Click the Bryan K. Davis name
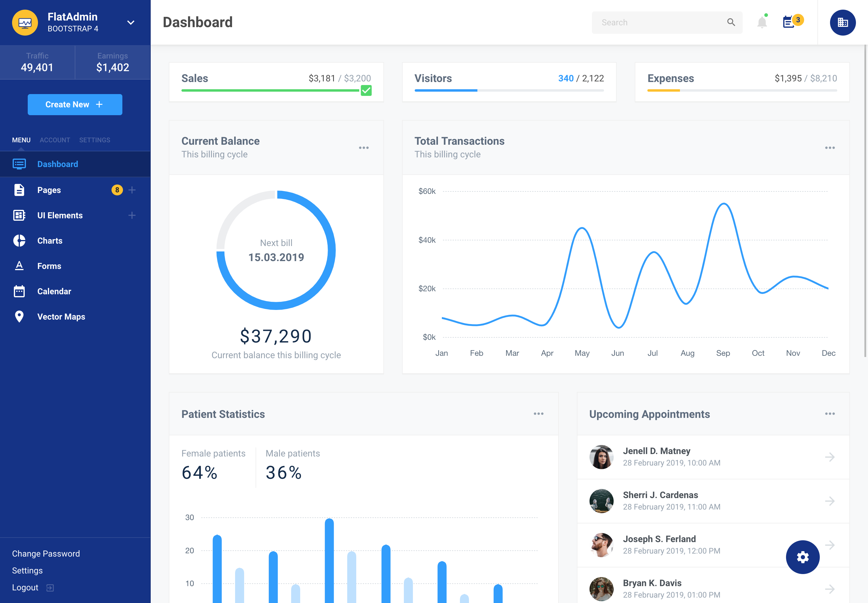The height and width of the screenshot is (603, 868). 652,583
